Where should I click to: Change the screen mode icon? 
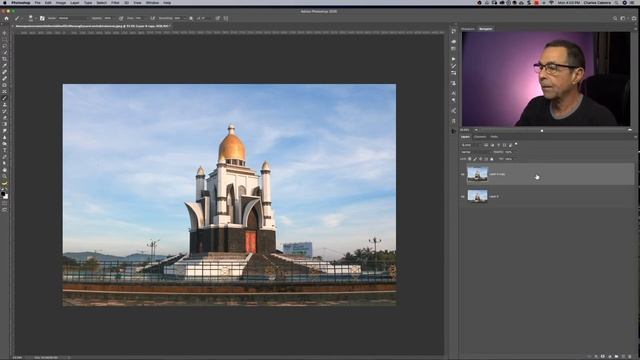[x=4, y=209]
